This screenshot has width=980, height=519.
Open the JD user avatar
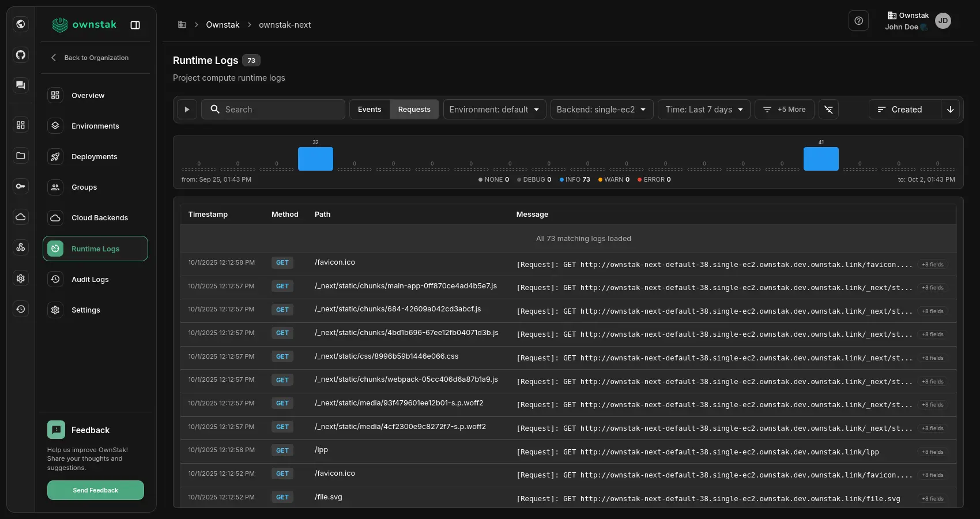pyautogui.click(x=943, y=21)
